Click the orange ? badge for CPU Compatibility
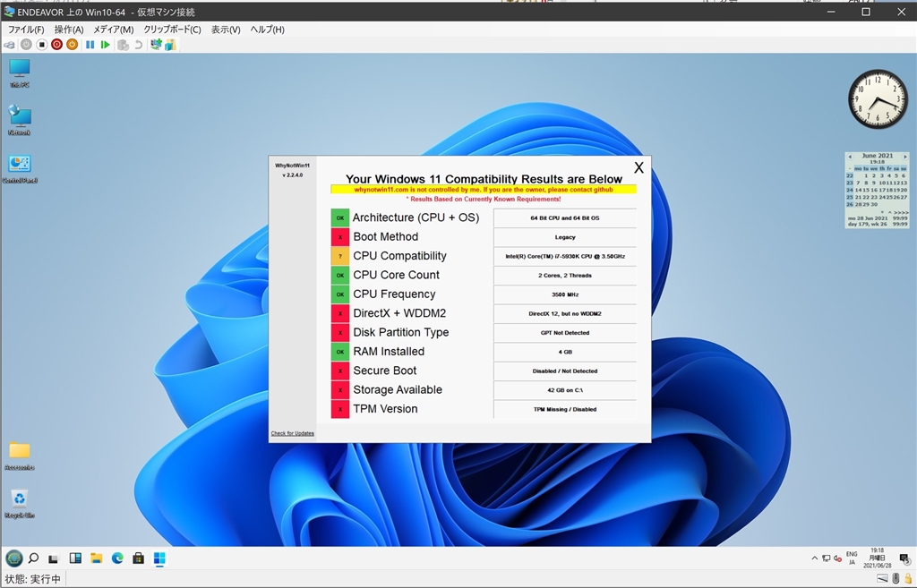 [x=339, y=256]
